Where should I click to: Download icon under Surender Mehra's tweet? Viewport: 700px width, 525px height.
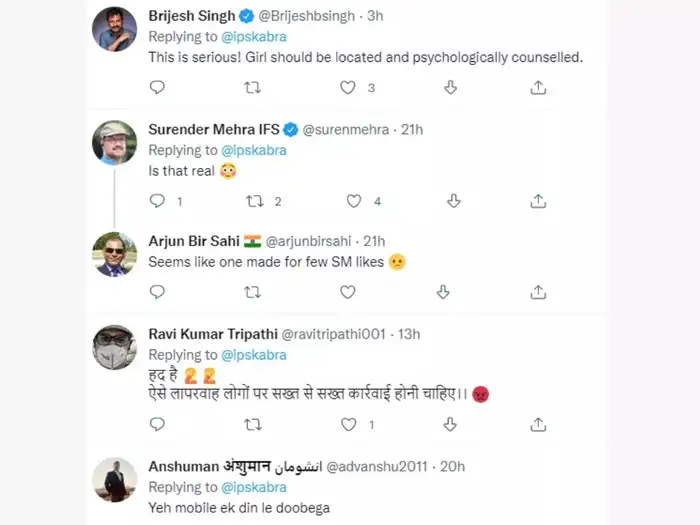[x=453, y=201]
